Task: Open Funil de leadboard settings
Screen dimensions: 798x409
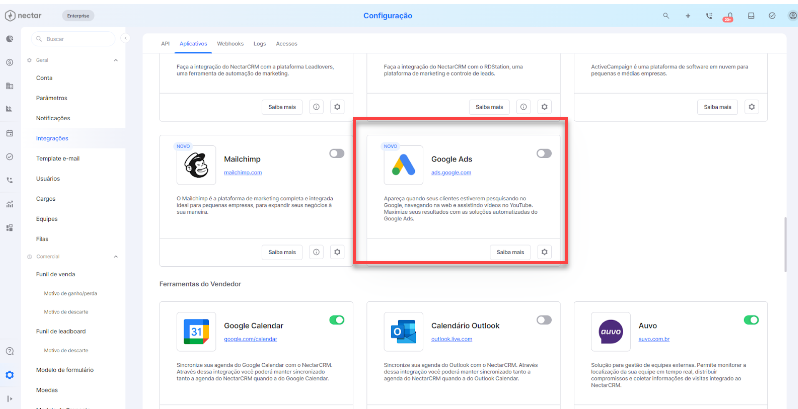Action: pyautogui.click(x=61, y=331)
